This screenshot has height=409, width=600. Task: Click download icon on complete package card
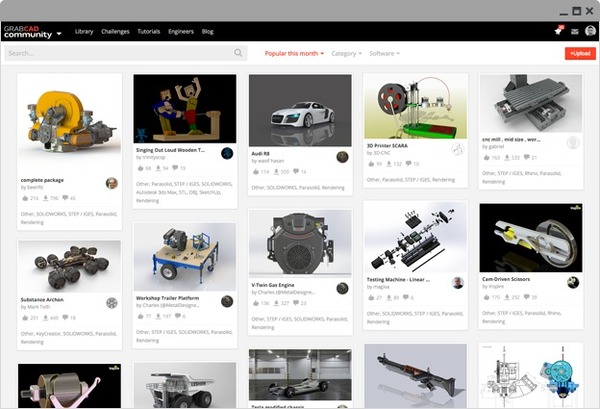[46, 198]
